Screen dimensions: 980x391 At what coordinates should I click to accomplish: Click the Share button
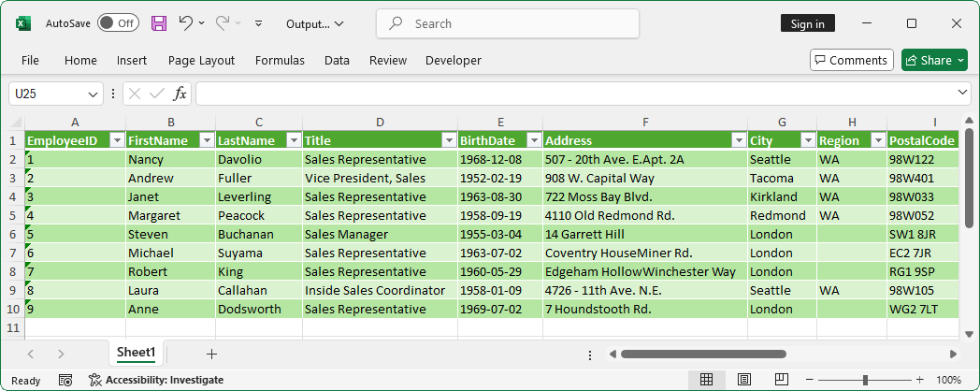click(934, 60)
